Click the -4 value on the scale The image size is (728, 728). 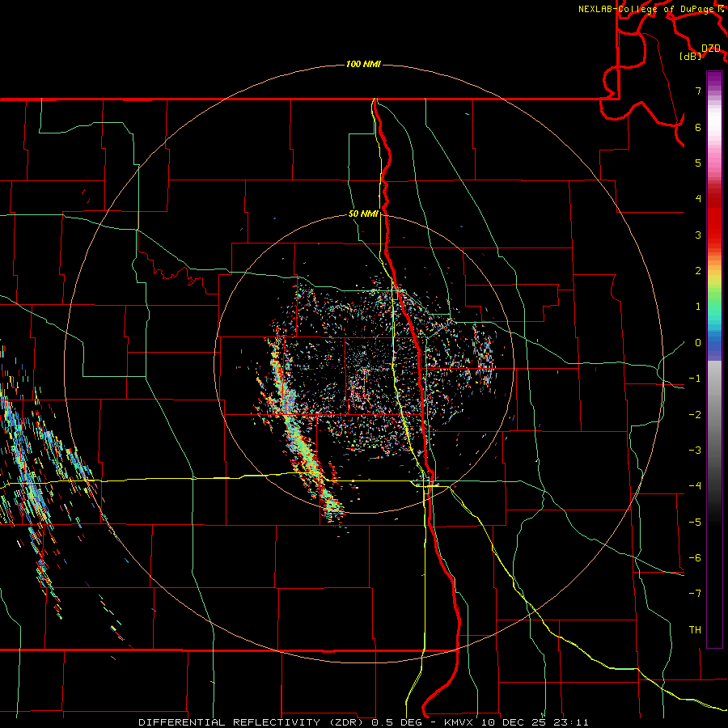[x=695, y=486]
